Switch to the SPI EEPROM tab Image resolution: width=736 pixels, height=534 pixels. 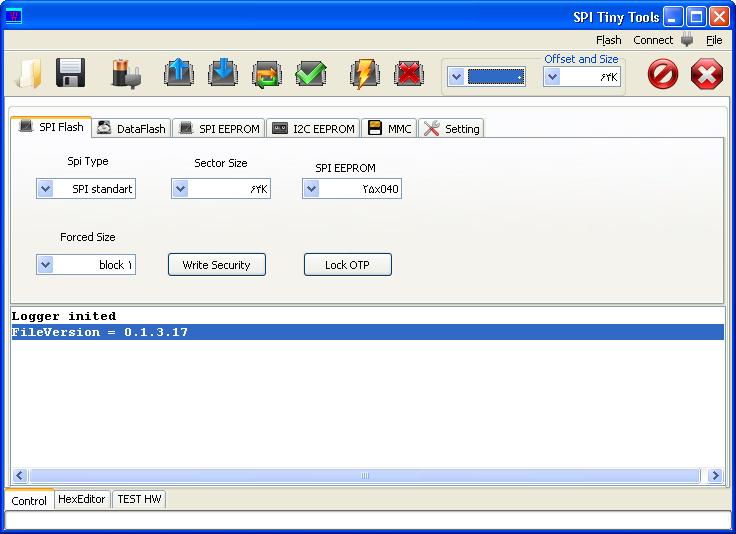click(219, 128)
